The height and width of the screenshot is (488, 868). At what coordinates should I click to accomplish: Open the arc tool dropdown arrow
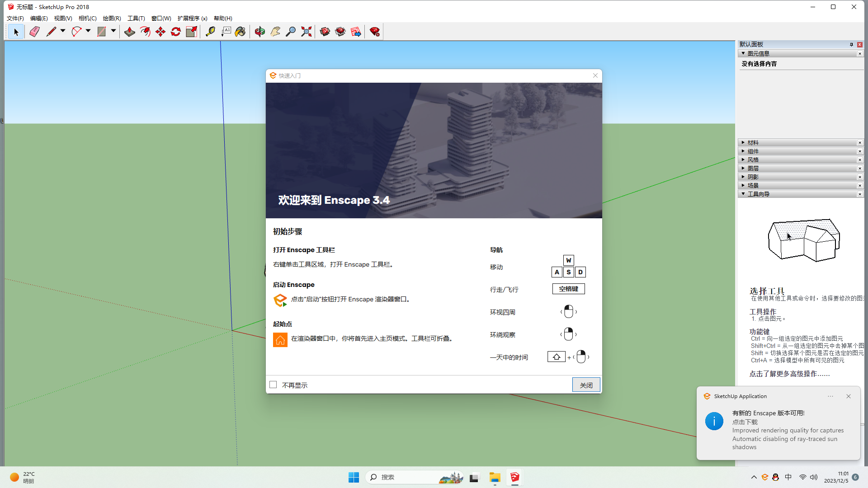click(x=88, y=31)
